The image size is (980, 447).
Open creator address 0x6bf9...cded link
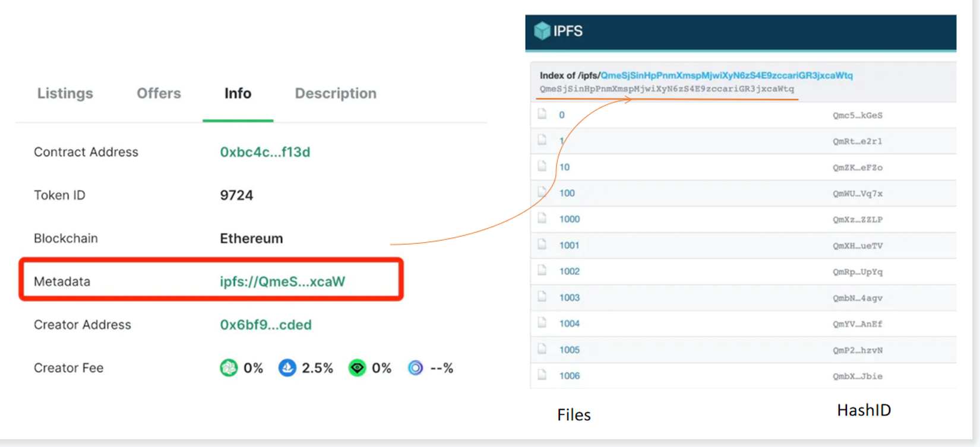click(265, 325)
